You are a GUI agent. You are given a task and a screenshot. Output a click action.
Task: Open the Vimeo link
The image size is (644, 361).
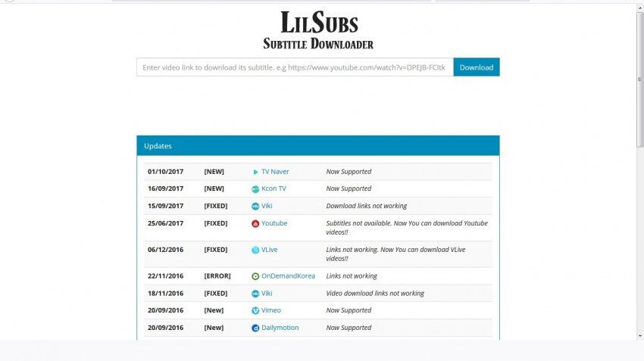[271, 310]
